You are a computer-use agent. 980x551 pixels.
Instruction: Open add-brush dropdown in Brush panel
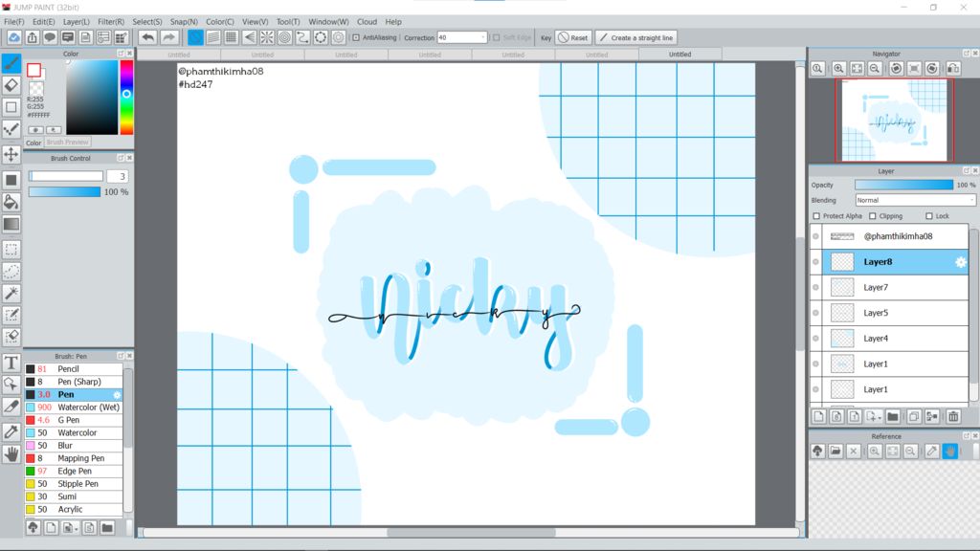(77, 528)
